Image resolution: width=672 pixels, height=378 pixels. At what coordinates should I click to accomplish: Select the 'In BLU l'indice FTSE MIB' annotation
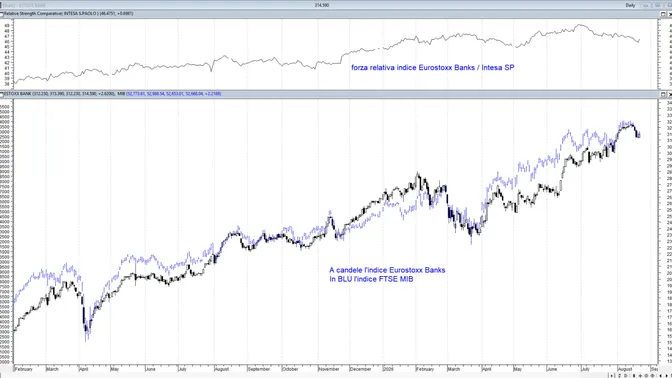pyautogui.click(x=371, y=279)
